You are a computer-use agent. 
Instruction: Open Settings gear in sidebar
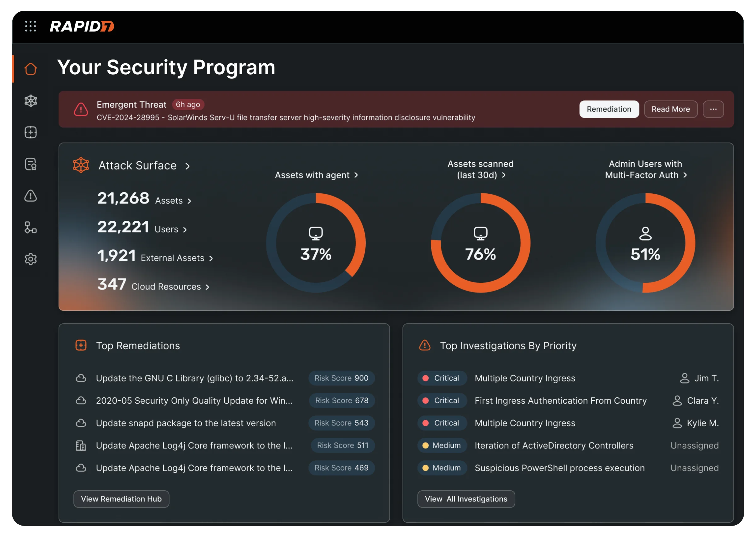tap(30, 259)
